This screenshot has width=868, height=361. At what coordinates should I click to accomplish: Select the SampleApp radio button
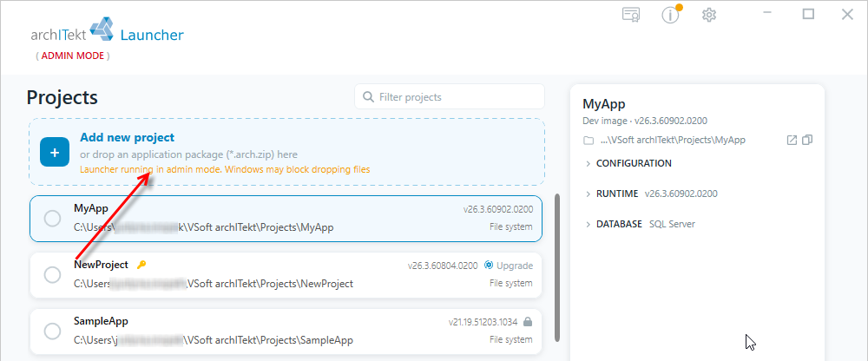point(53,331)
